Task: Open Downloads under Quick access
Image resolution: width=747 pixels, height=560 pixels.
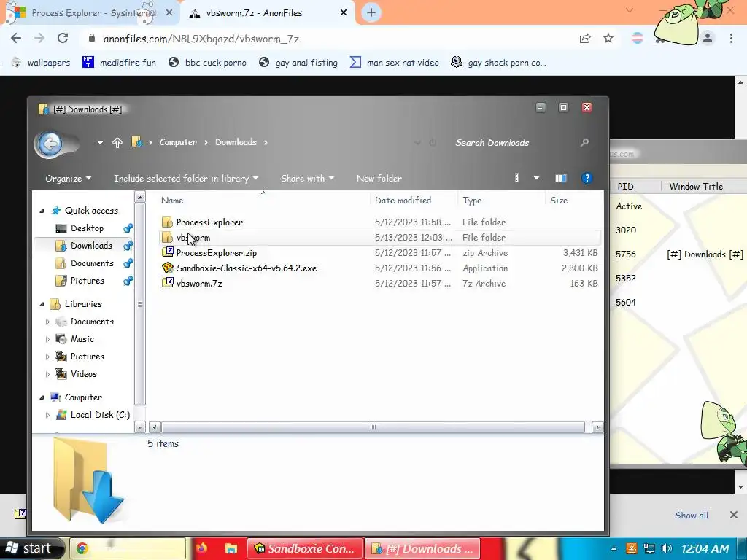Action: click(91, 246)
